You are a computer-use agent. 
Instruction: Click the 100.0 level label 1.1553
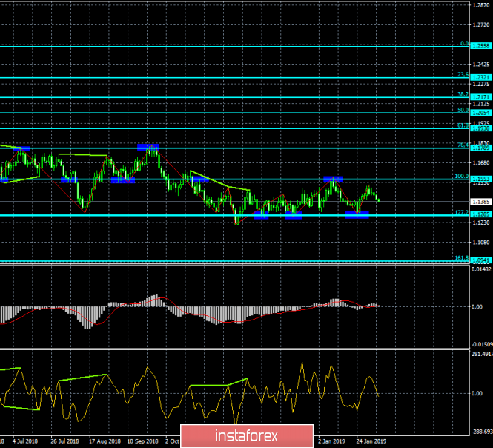tap(481, 179)
